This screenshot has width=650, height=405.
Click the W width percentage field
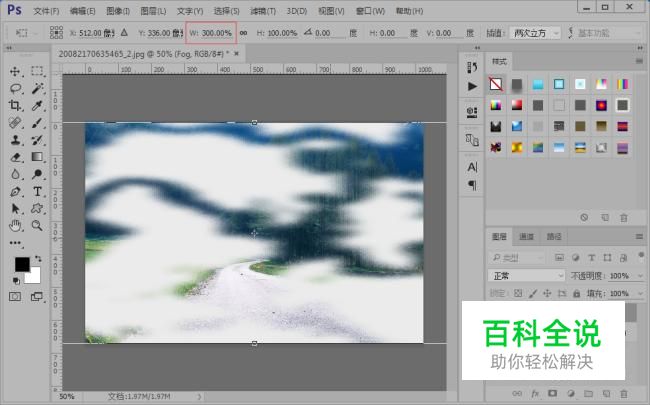point(216,33)
